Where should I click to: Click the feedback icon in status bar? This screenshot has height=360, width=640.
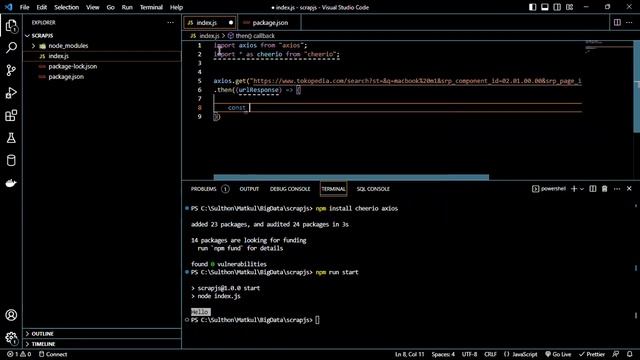[x=616, y=354]
